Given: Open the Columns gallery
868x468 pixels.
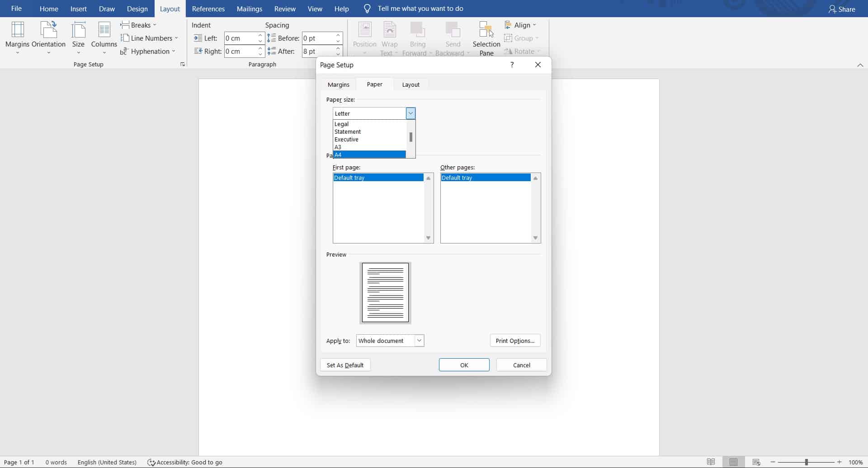Looking at the screenshot, I should click(104, 38).
